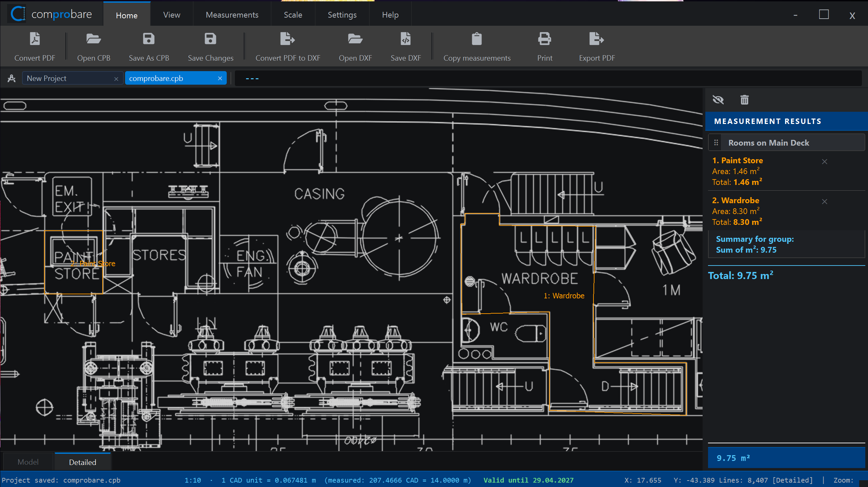Click Save As CPB toolbar icon
Viewport: 868px width, 487px height.
point(148,39)
